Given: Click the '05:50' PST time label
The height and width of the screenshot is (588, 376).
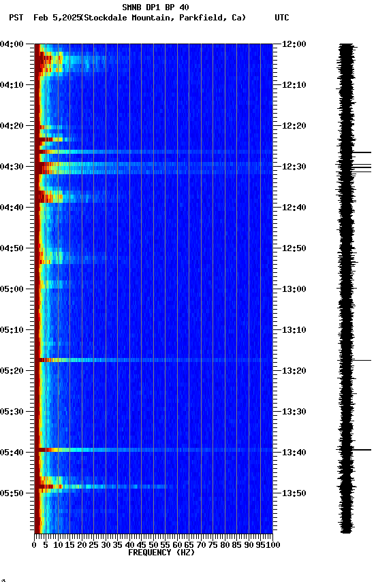Looking at the screenshot, I should (12, 493).
